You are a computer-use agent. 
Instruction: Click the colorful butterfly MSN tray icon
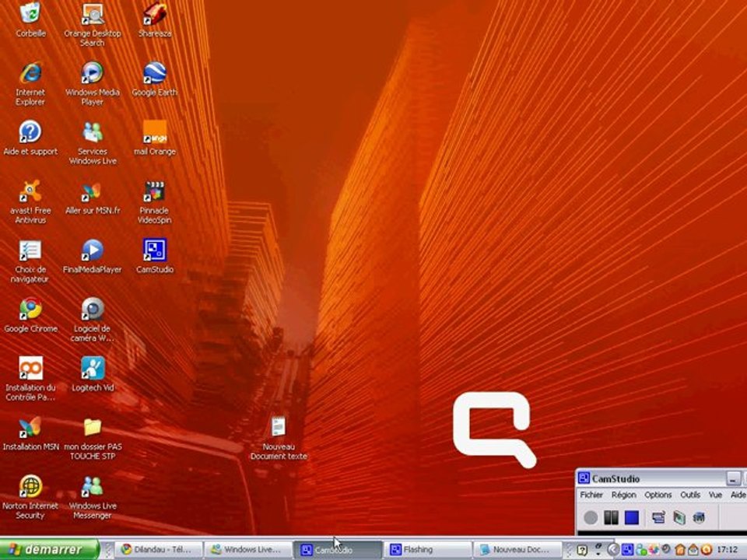[x=654, y=550]
